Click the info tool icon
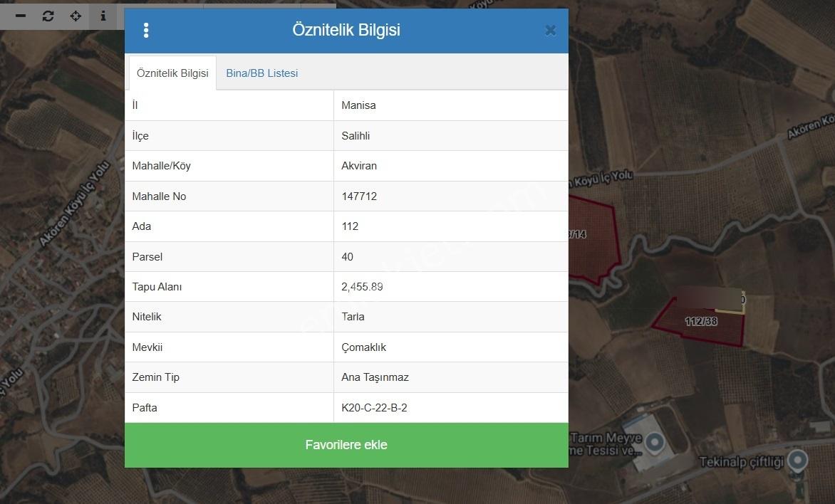Screen dimensions: 835x504 pyautogui.click(x=103, y=16)
